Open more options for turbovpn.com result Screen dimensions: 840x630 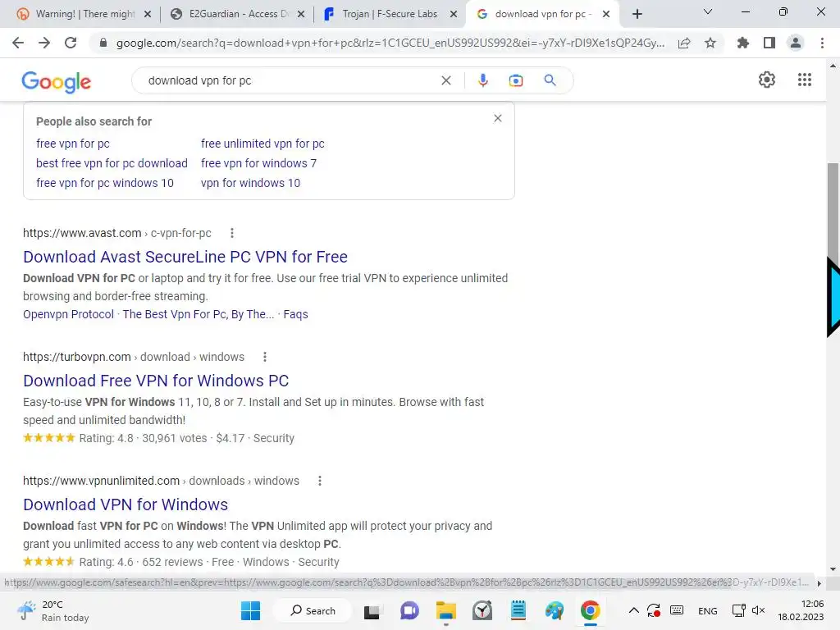pos(265,357)
